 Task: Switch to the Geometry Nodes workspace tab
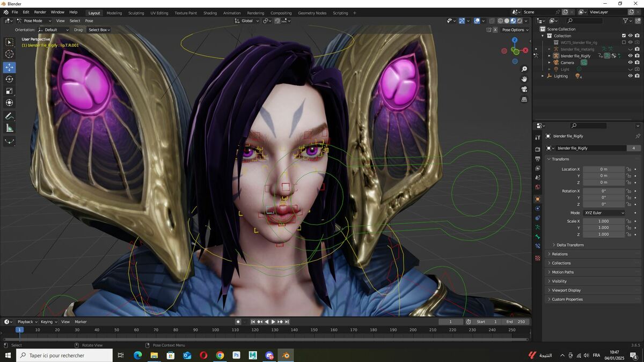click(x=312, y=13)
